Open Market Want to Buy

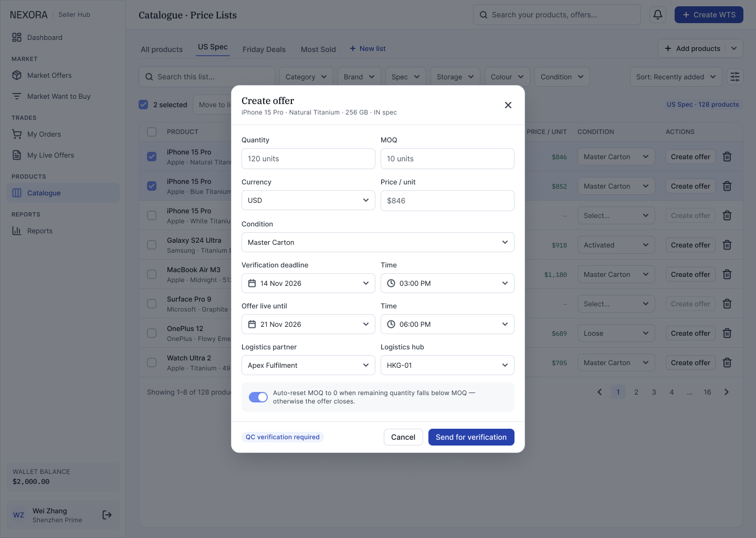point(63,96)
